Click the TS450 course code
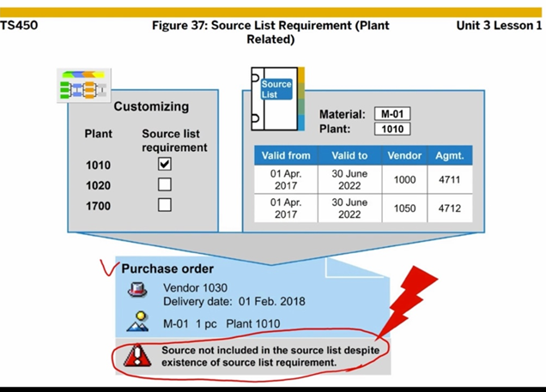 coord(19,26)
